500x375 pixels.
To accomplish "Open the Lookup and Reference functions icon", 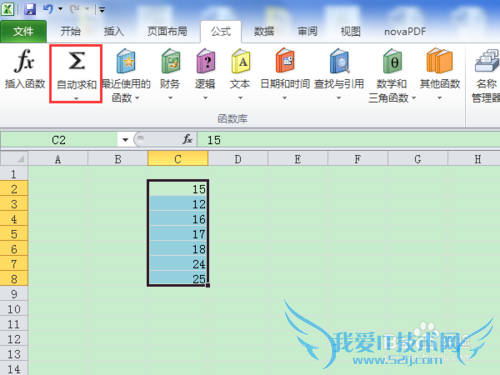I will (339, 61).
